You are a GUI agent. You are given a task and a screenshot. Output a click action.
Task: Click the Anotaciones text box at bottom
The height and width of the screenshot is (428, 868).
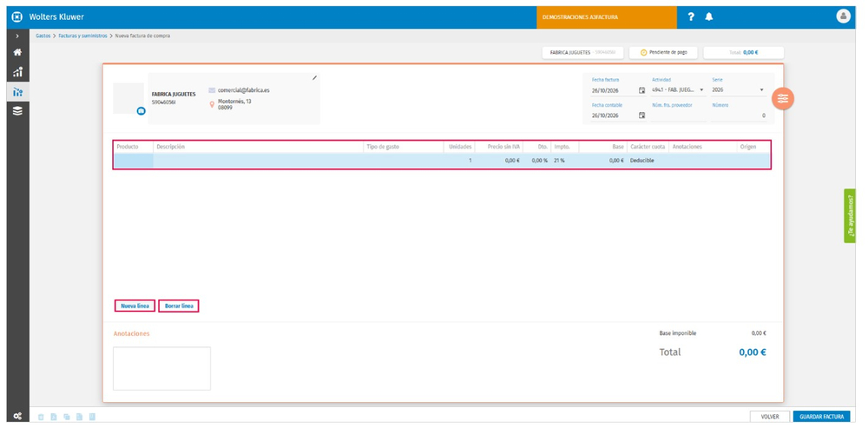(x=161, y=368)
